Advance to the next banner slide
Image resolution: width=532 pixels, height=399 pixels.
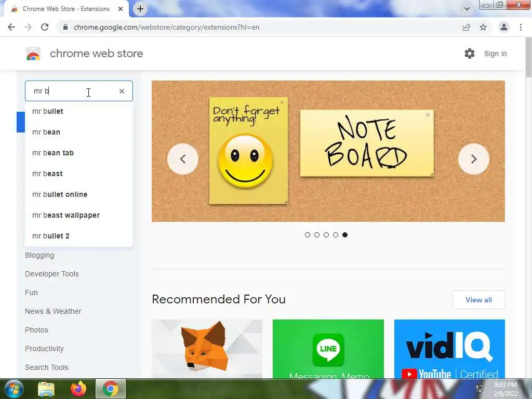pos(474,159)
